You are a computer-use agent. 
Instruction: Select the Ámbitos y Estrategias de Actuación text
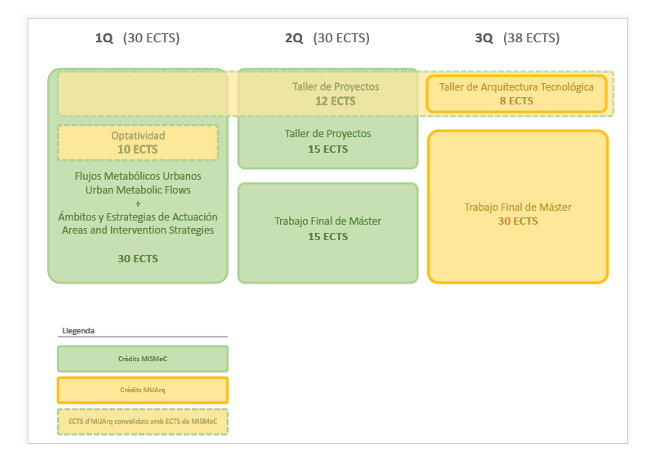138,217
